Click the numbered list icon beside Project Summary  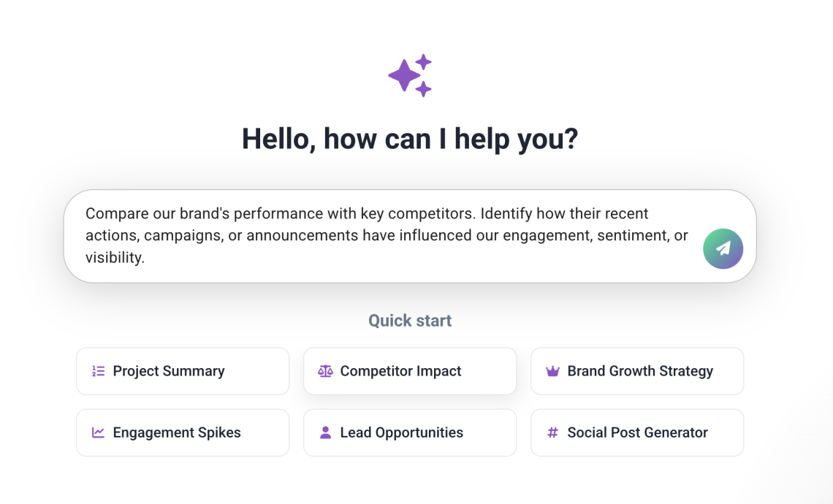pyautogui.click(x=99, y=371)
